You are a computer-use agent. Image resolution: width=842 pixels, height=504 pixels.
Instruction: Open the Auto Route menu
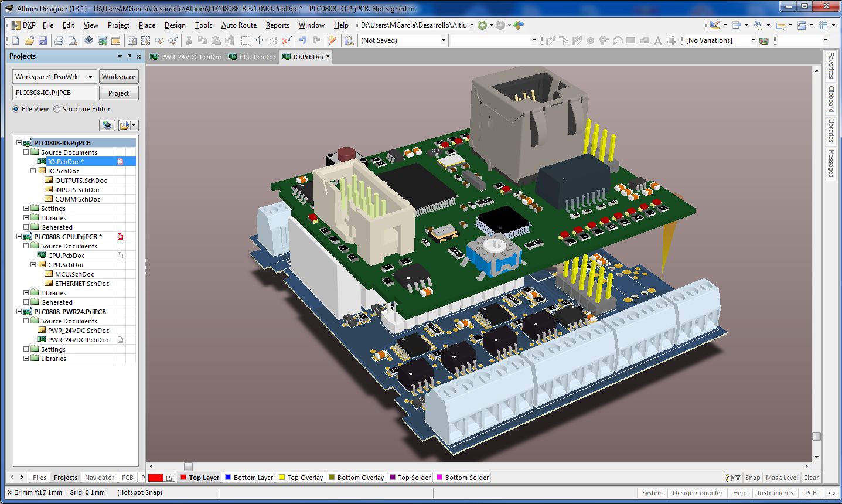pyautogui.click(x=239, y=25)
